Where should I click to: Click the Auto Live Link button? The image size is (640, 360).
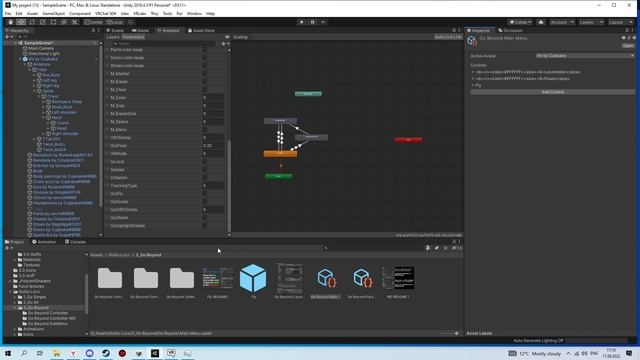[448, 37]
